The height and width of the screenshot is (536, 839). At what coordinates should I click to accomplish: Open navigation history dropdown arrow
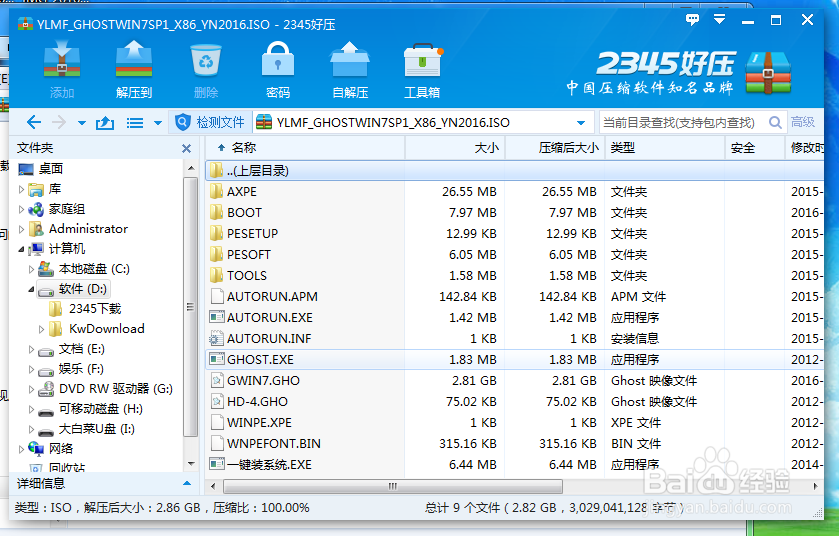tap(81, 123)
